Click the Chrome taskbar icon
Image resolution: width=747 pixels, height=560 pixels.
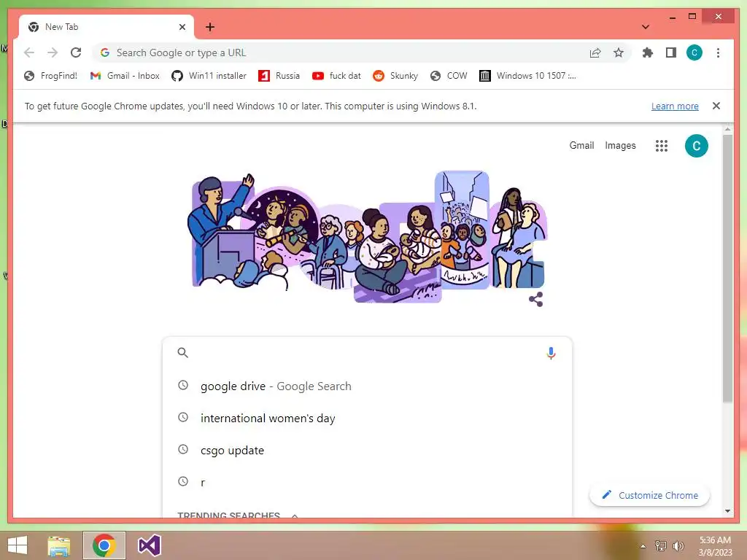104,545
